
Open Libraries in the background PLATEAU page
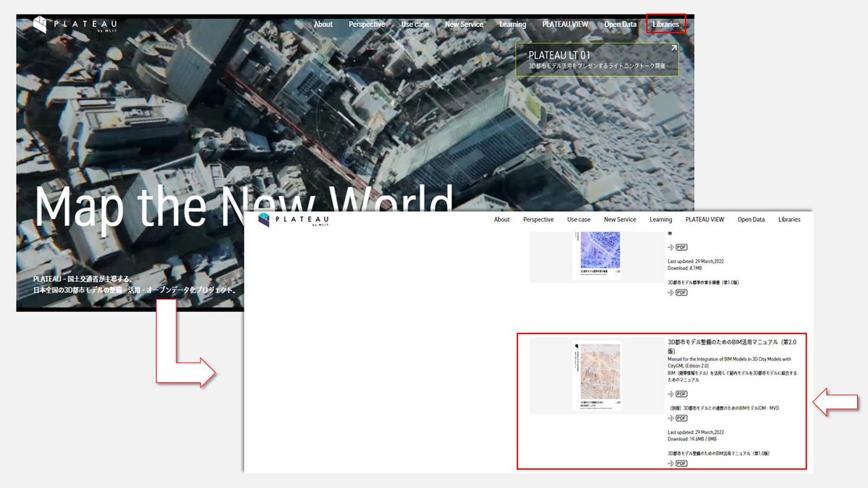tap(665, 25)
